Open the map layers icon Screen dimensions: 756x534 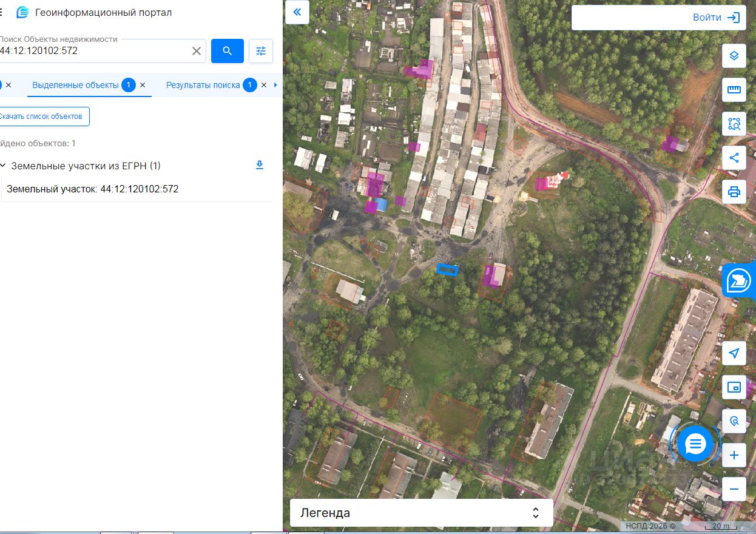pos(734,56)
